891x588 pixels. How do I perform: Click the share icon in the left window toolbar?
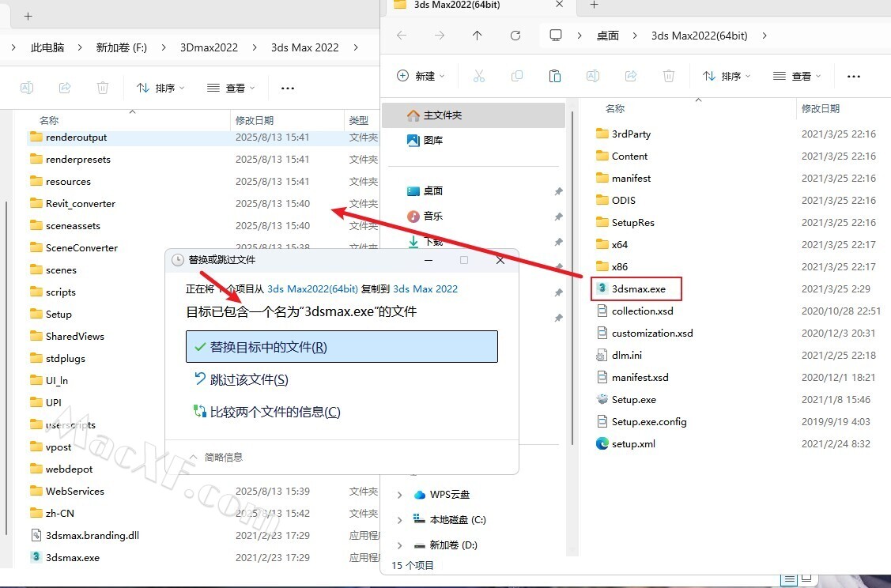click(x=65, y=88)
